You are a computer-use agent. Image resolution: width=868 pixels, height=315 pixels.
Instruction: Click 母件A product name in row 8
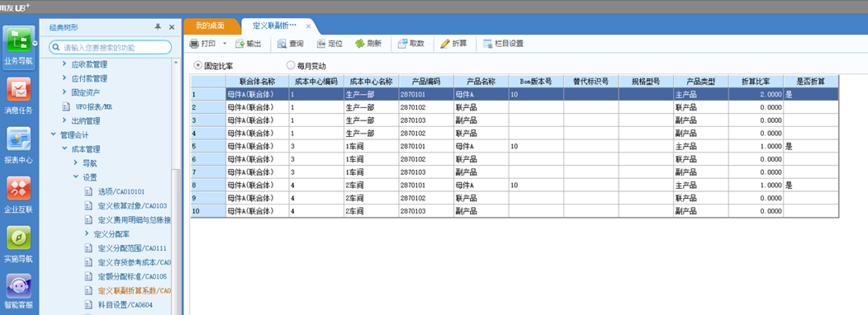tap(481, 186)
